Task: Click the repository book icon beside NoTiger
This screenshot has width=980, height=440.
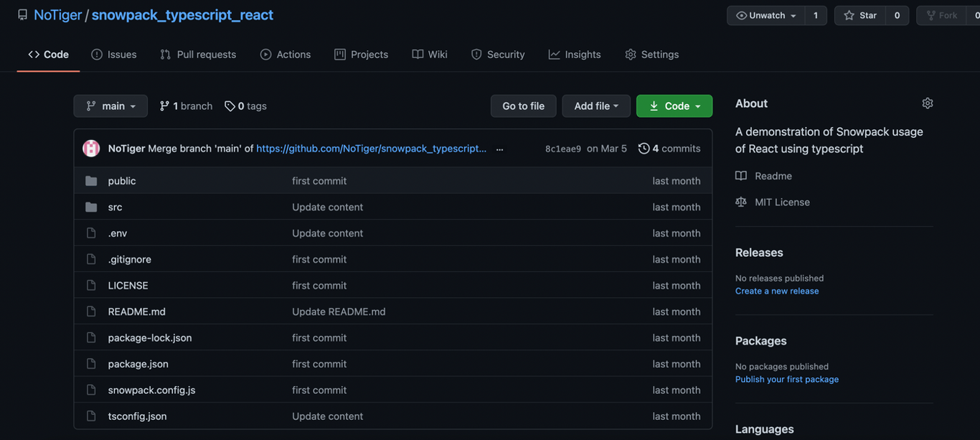Action: 22,15
